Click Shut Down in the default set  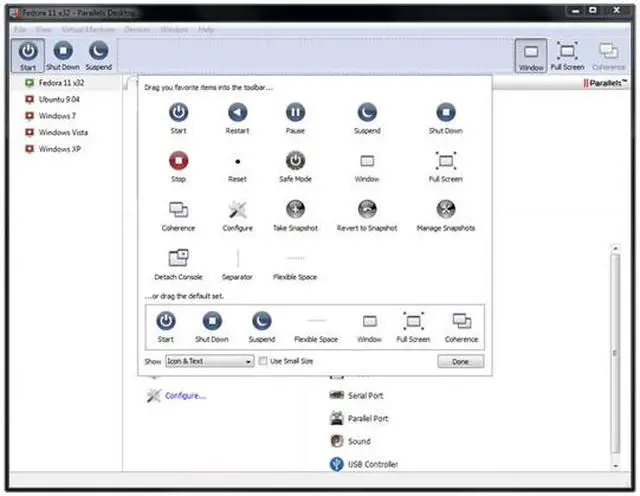(212, 327)
